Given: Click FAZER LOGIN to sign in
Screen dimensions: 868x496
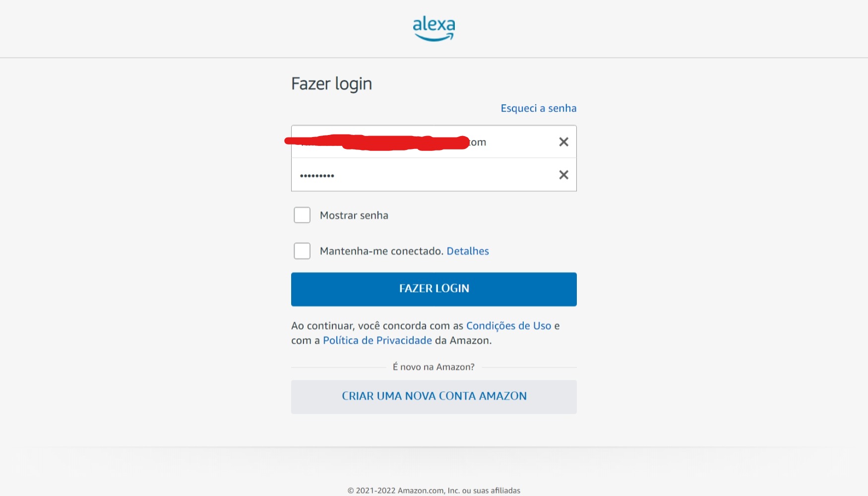Looking at the screenshot, I should (434, 289).
